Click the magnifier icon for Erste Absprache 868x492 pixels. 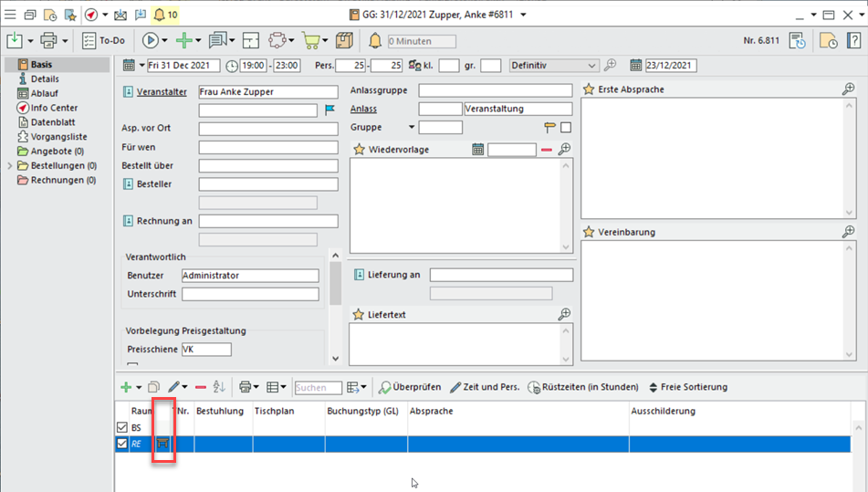pyautogui.click(x=848, y=89)
